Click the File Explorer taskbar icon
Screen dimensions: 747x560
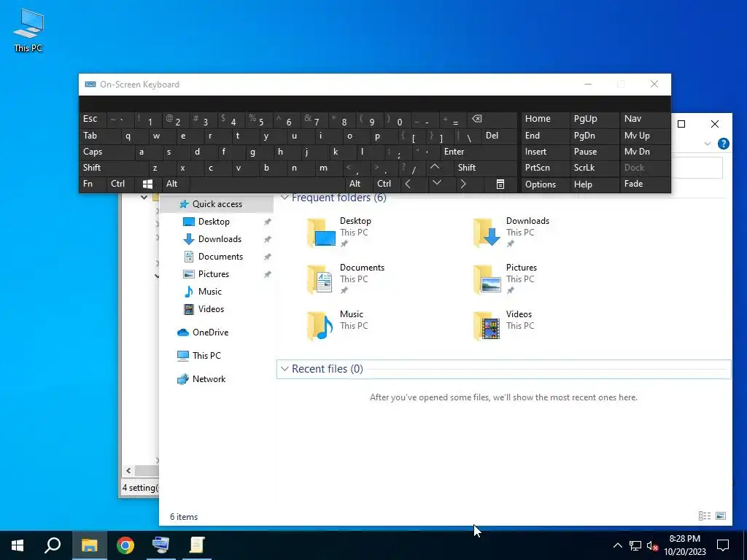(89, 545)
